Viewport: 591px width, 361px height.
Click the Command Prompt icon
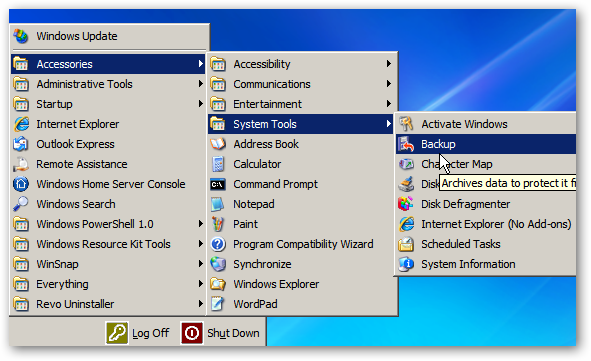(x=218, y=184)
